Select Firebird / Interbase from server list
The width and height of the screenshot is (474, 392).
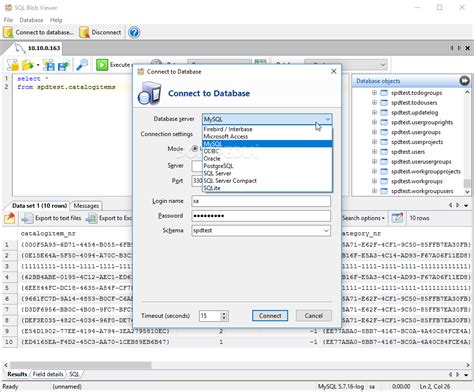coord(267,129)
